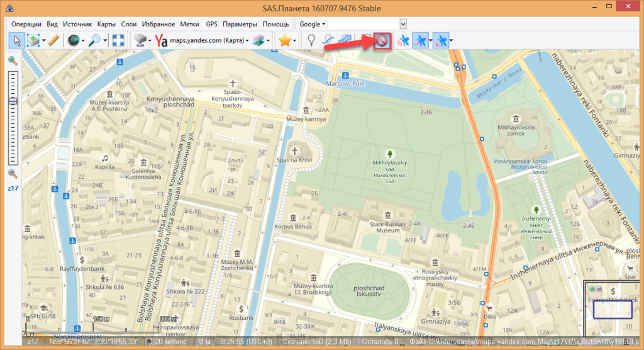644x350 pixels.
Task: Open the Операции menu
Action: (26, 24)
